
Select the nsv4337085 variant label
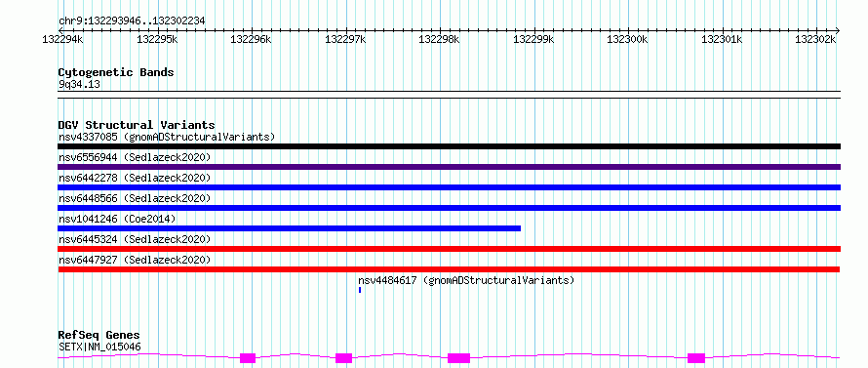coord(167,137)
